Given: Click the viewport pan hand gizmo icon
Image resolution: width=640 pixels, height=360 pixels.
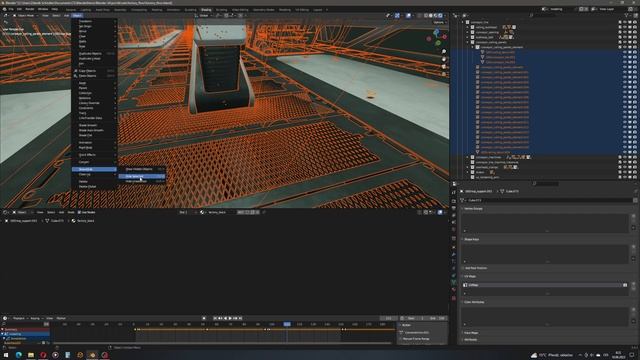Looking at the screenshot, I should click(x=444, y=59).
